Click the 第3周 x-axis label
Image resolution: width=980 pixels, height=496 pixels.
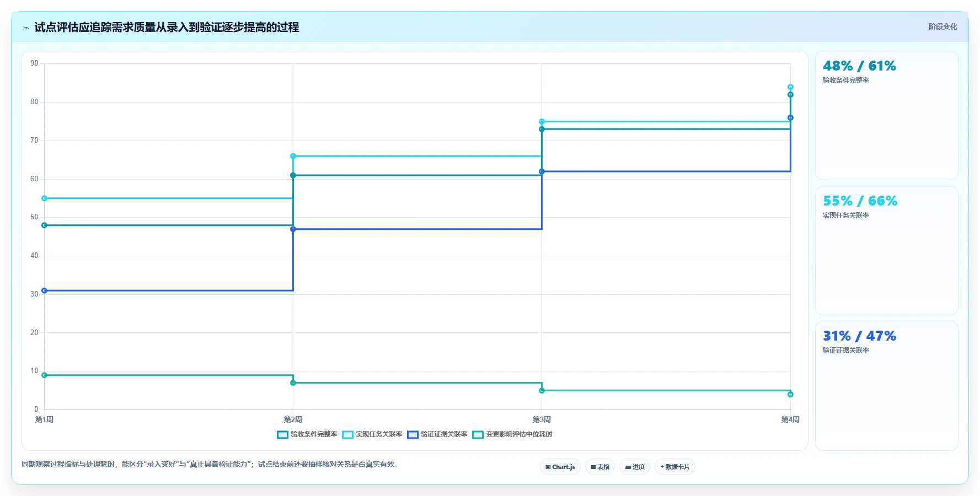(x=542, y=419)
